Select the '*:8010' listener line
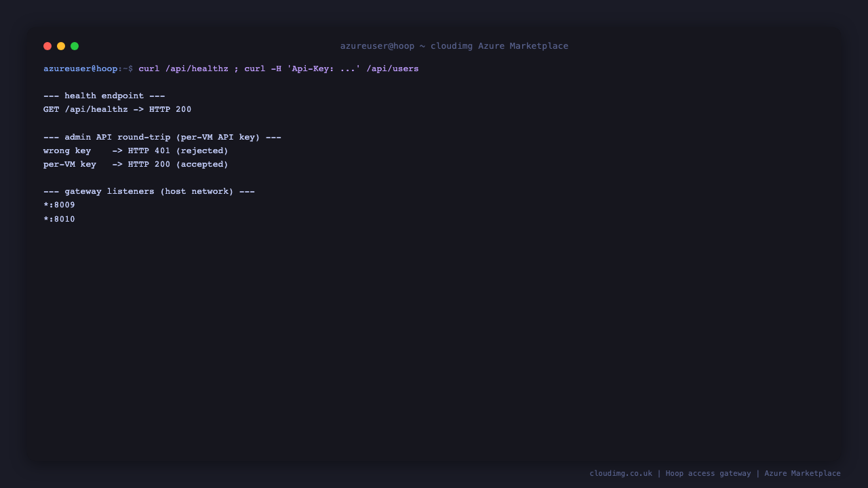Viewport: 868px width, 488px height. 60,219
